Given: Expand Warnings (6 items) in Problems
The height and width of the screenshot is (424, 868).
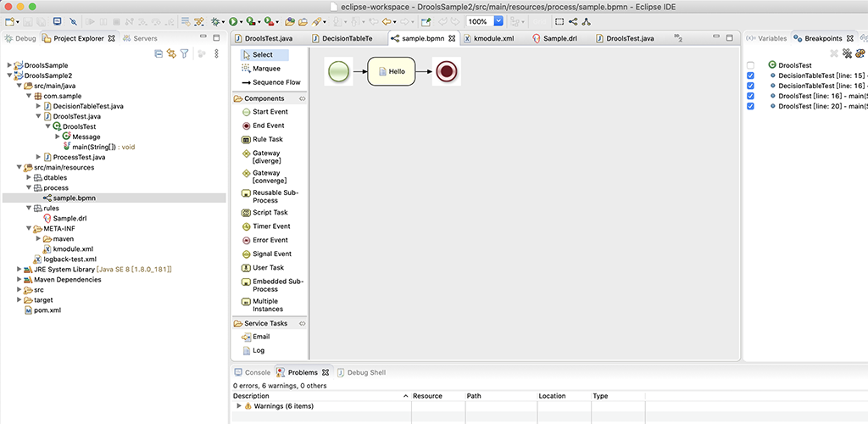Looking at the screenshot, I should (239, 406).
